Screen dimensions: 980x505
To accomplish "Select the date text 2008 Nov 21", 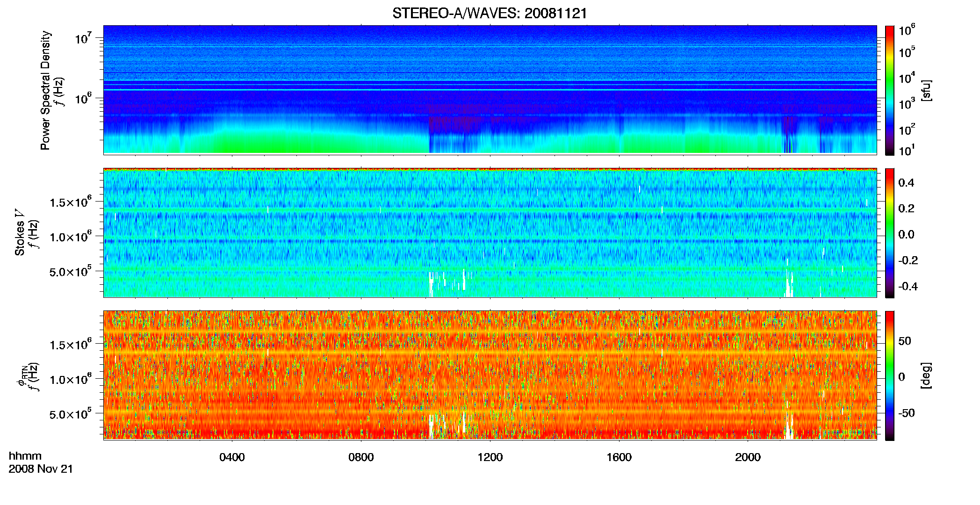I will pos(41,469).
